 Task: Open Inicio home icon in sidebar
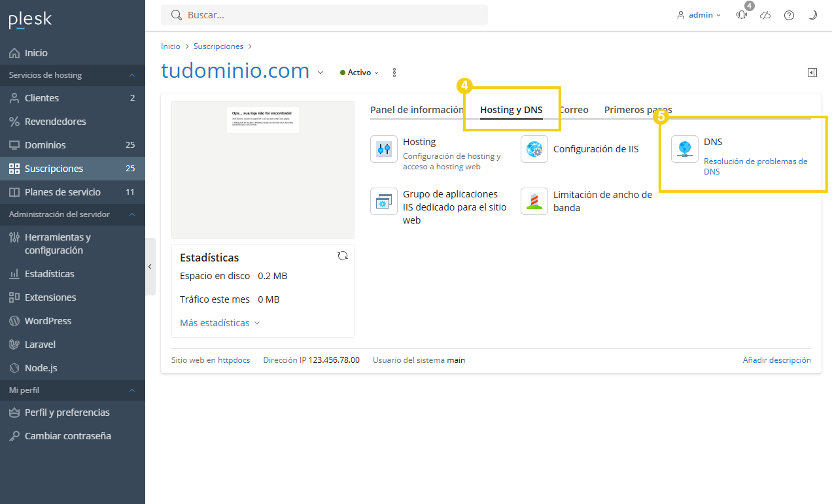[14, 53]
